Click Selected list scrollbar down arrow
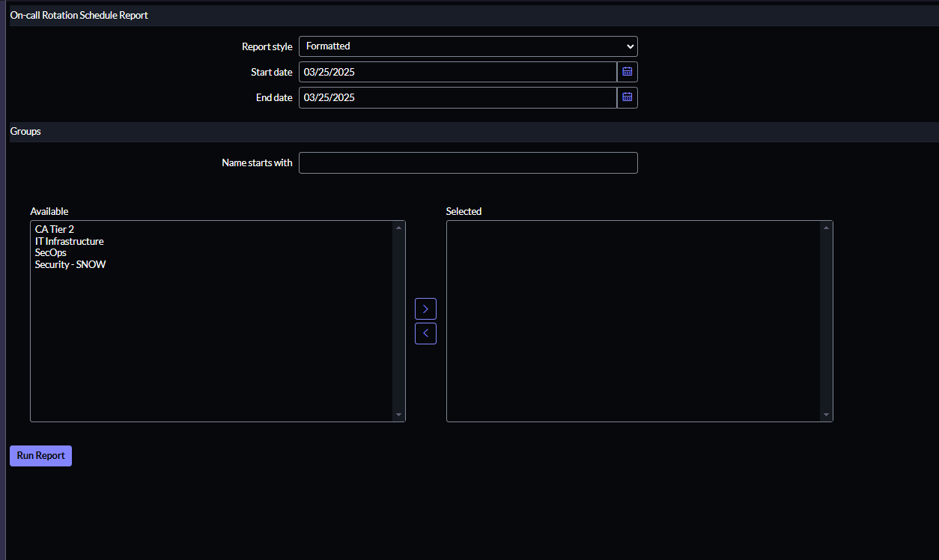This screenshot has width=939, height=560. (826, 415)
